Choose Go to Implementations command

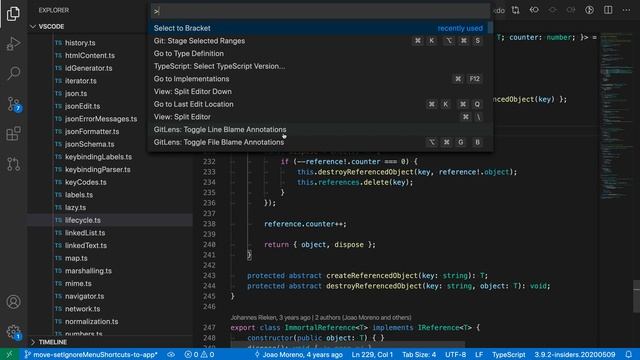click(x=320, y=79)
